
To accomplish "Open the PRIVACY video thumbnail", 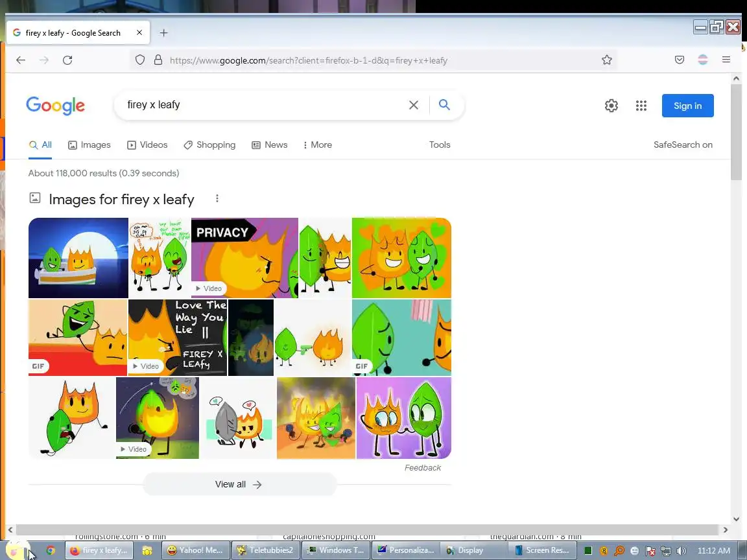I will [244, 257].
